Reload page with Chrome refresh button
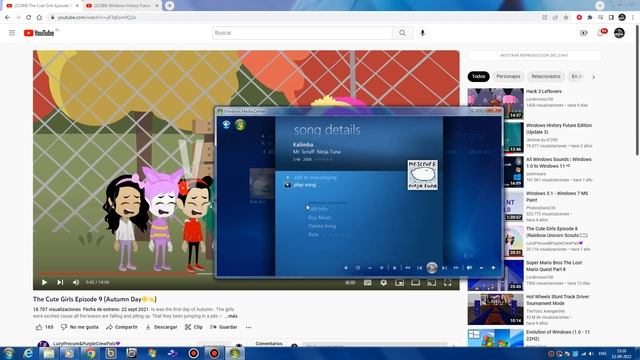 (29, 18)
